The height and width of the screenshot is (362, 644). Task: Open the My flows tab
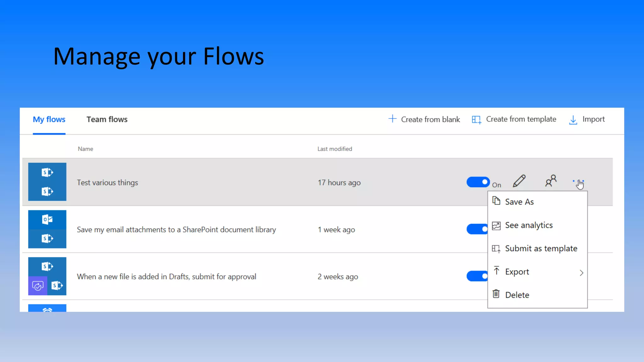click(x=49, y=119)
